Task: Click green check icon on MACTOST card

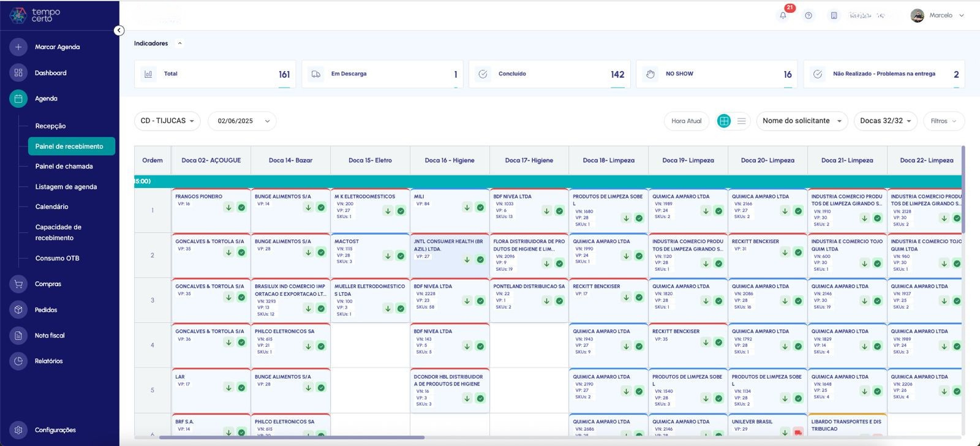Action: [401, 256]
